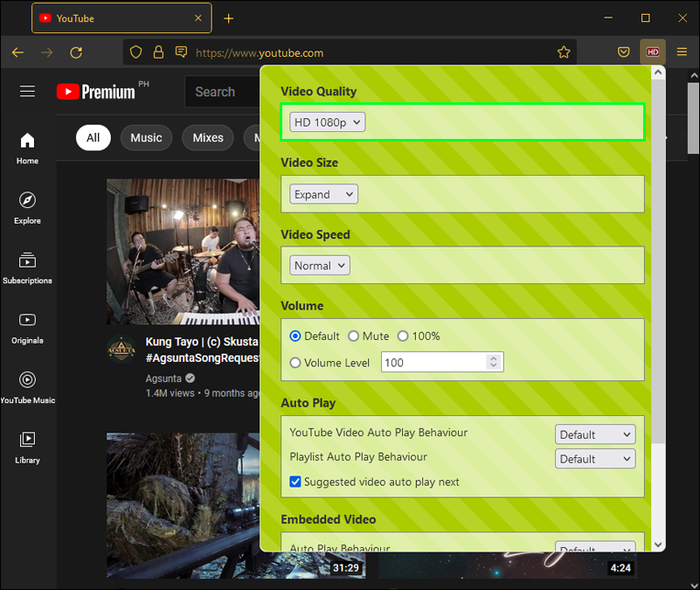Open the Video Size Expand dropdown
The height and width of the screenshot is (590, 700).
tap(323, 194)
